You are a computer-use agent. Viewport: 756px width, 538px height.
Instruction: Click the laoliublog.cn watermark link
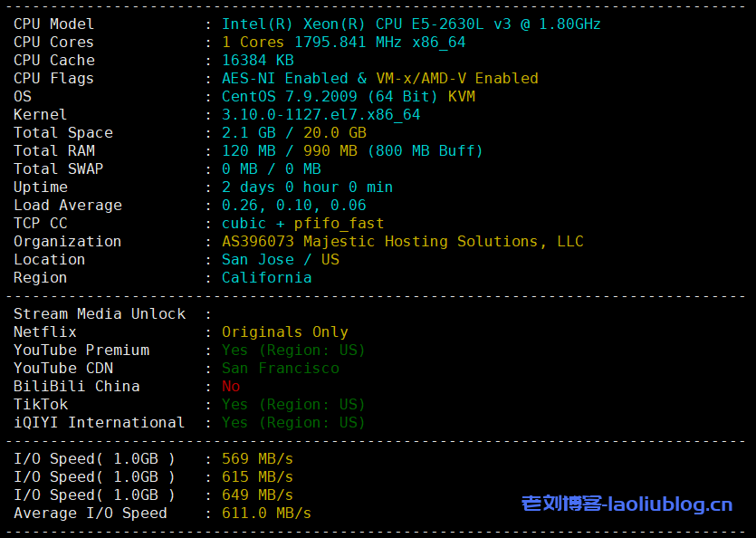[x=627, y=504]
